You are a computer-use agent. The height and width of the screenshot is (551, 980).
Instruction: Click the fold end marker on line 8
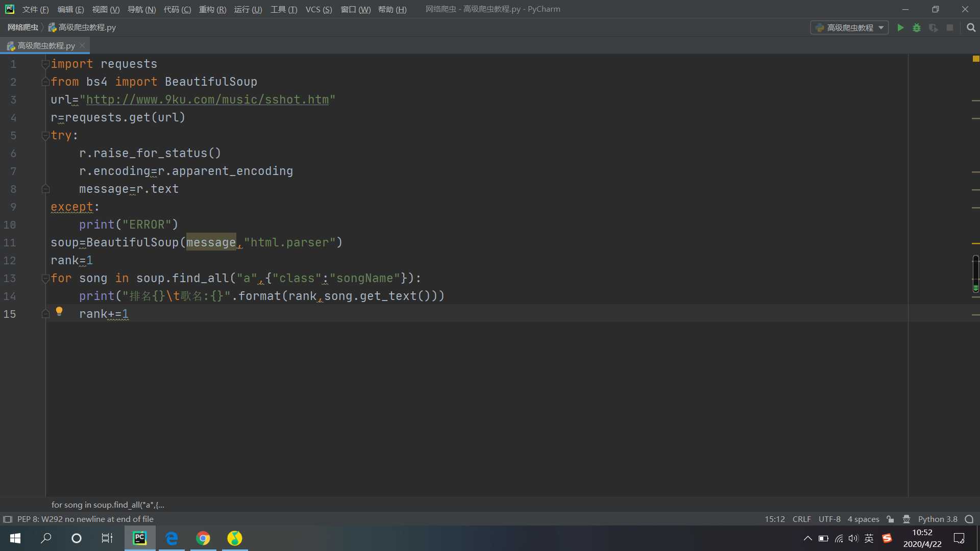(x=45, y=189)
